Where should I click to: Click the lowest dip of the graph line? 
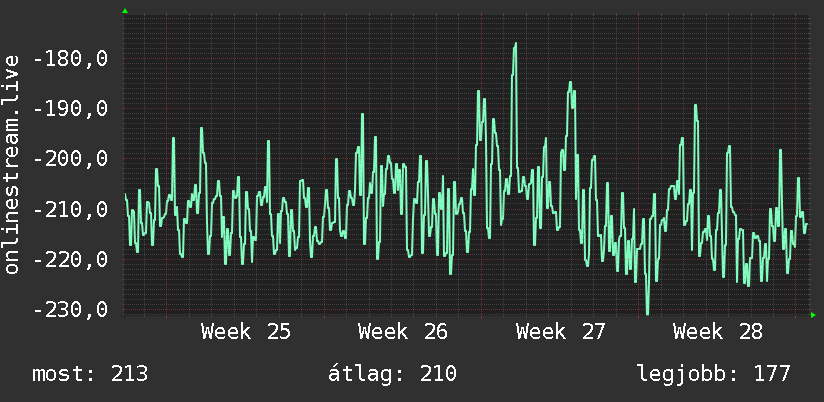pyautogui.click(x=647, y=313)
